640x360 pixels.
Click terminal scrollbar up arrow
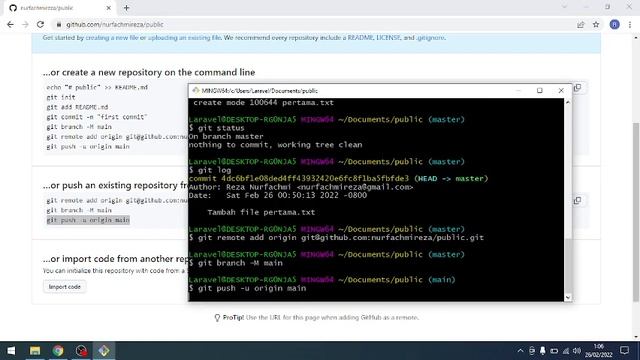(x=568, y=102)
